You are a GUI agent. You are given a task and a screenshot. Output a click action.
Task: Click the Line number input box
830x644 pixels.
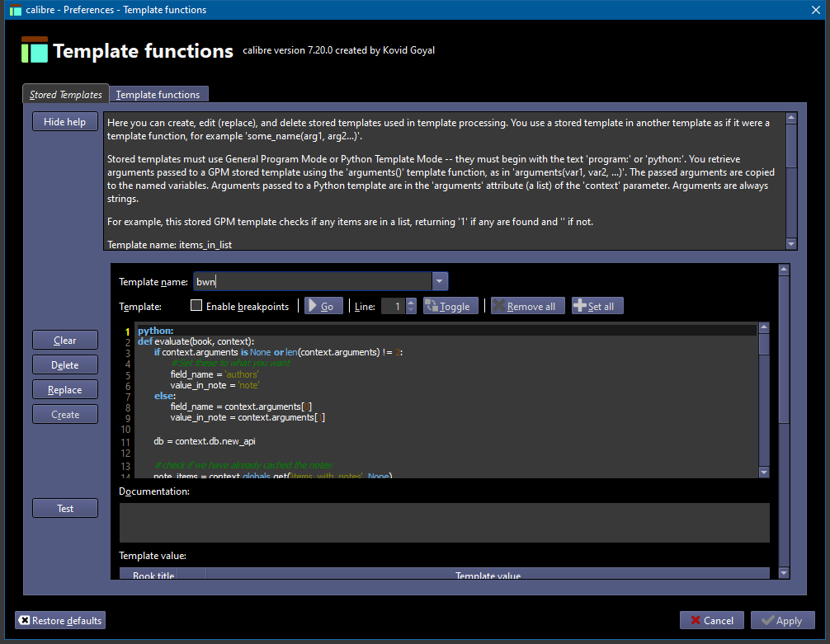[x=394, y=306]
